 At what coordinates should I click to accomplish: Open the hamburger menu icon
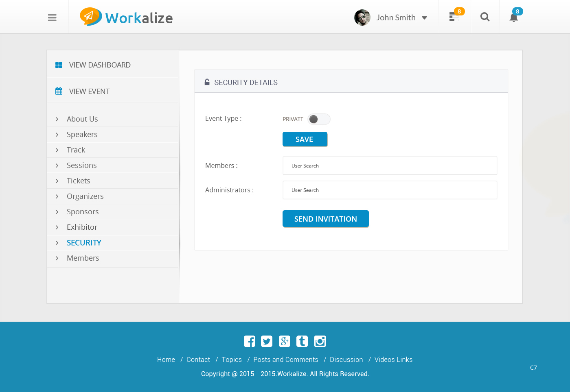[52, 17]
